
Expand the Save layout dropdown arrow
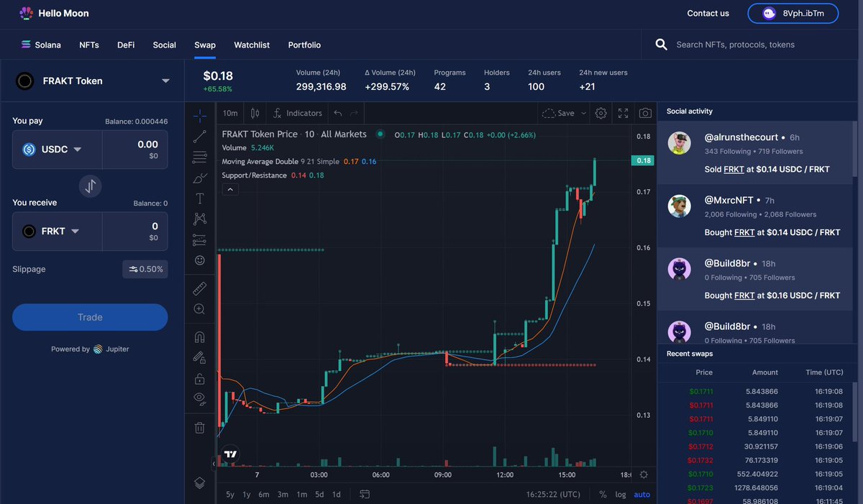(x=583, y=113)
